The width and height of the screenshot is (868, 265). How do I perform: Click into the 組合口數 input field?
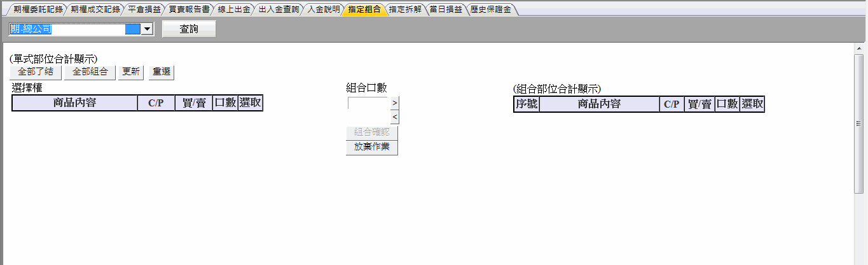(368, 103)
